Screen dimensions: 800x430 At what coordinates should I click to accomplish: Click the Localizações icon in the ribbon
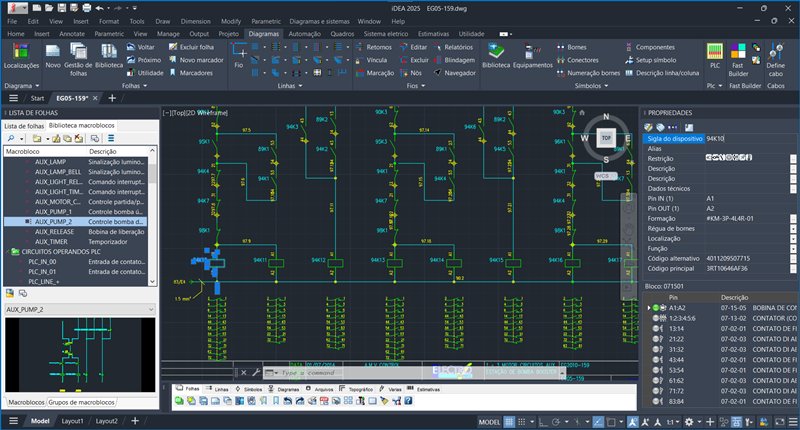tap(21, 52)
